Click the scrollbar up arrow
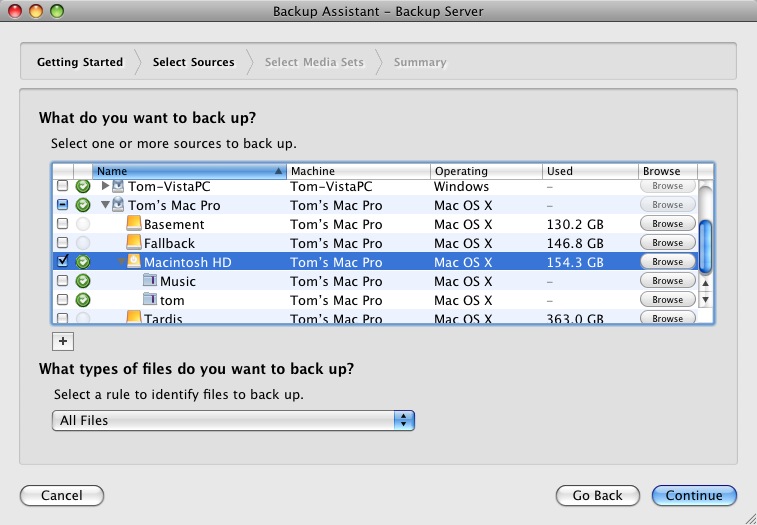 point(705,284)
